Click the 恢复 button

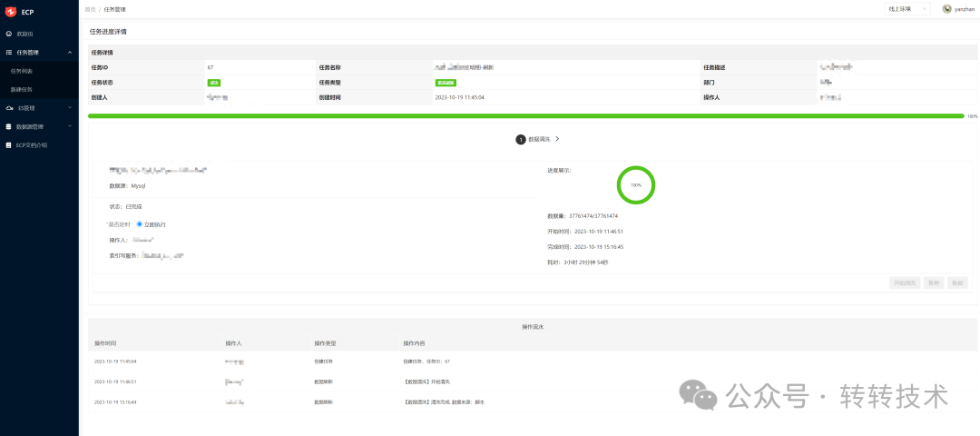click(957, 282)
